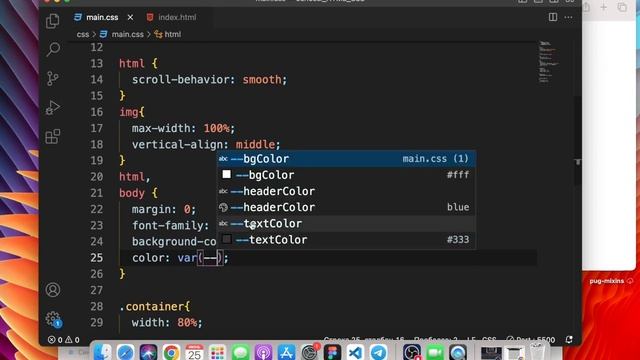Click the errors and warnings status indicator
640x360 pixels.
click(64, 340)
